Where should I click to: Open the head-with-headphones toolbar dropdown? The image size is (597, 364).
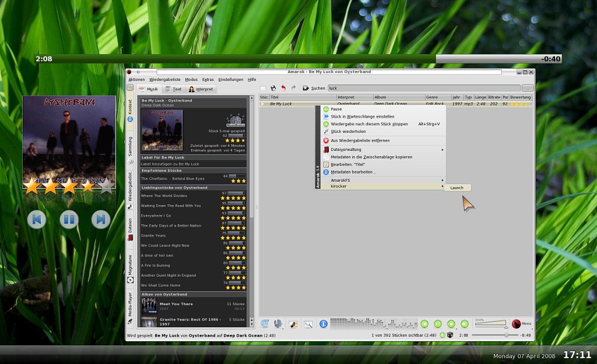click(x=278, y=324)
